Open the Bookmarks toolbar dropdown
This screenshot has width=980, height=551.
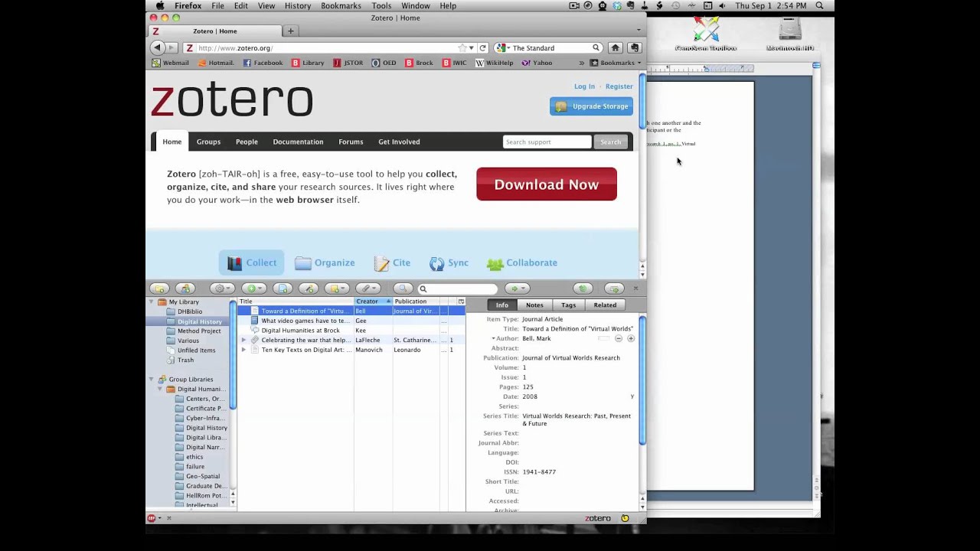tap(617, 63)
